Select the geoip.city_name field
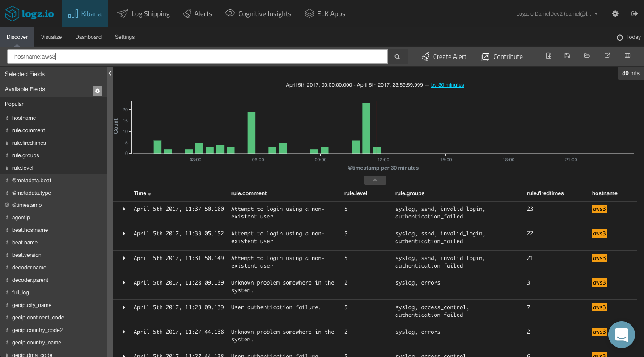 pos(32,305)
